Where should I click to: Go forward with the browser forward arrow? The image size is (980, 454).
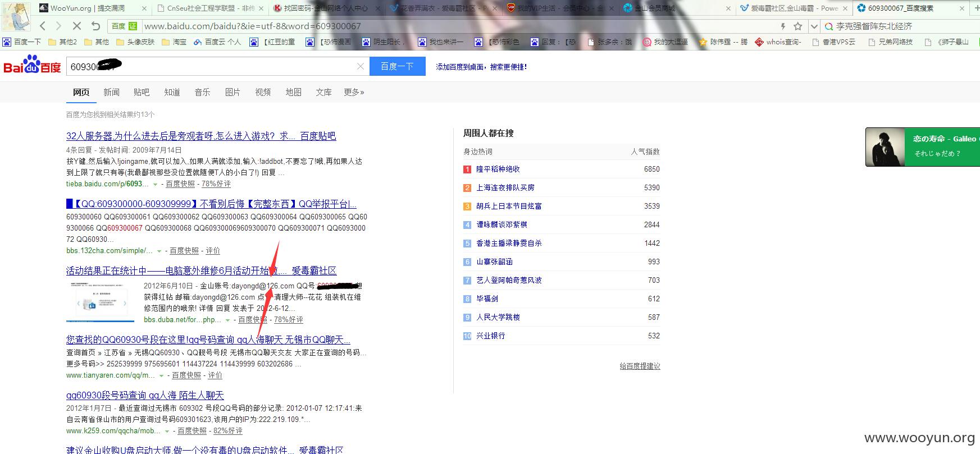pyautogui.click(x=59, y=26)
